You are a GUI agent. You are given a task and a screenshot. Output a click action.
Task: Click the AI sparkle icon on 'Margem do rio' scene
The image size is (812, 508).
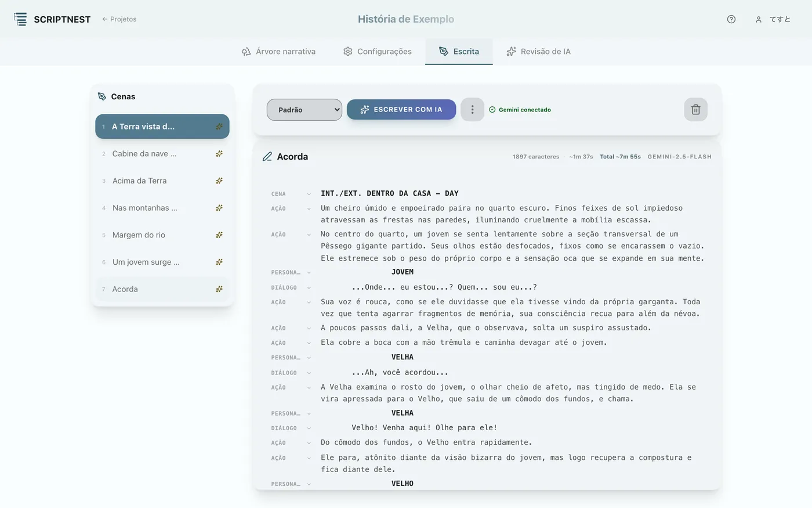[x=219, y=235]
